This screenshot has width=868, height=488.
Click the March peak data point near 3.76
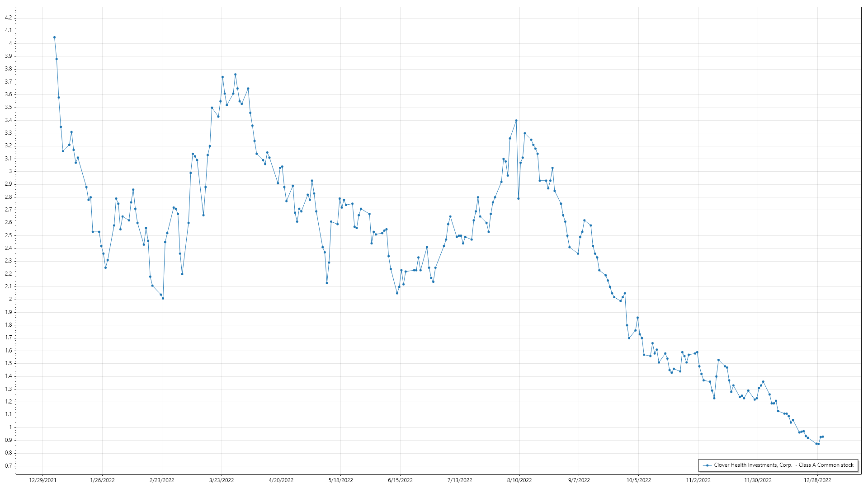235,75
